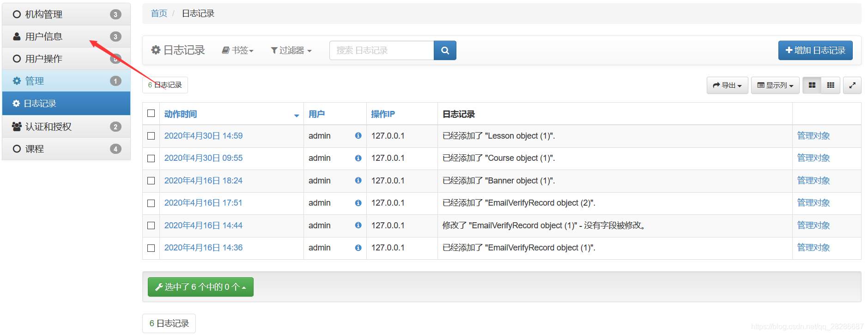Check the box for the 14:59 log row
This screenshot has height=335, width=868.
click(x=151, y=136)
